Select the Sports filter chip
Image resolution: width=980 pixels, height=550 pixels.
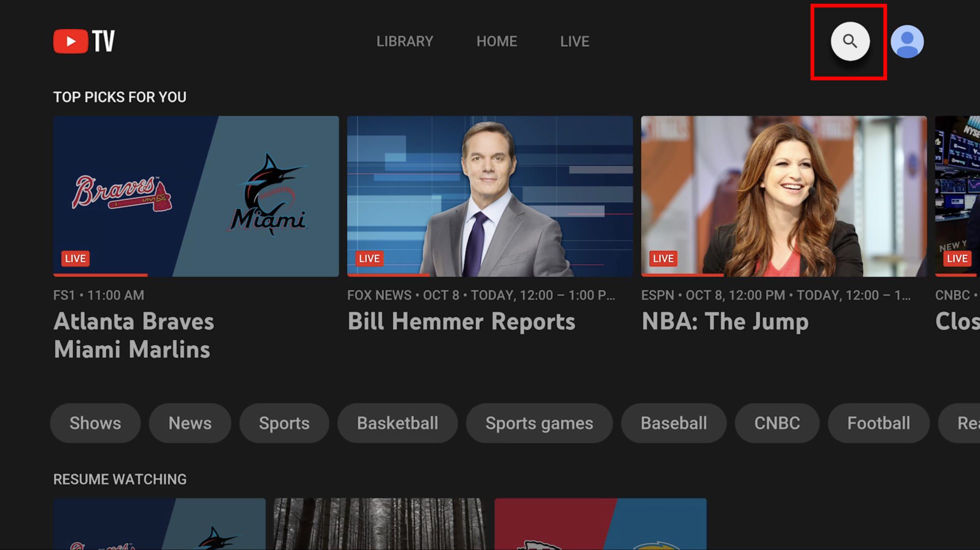pos(284,423)
